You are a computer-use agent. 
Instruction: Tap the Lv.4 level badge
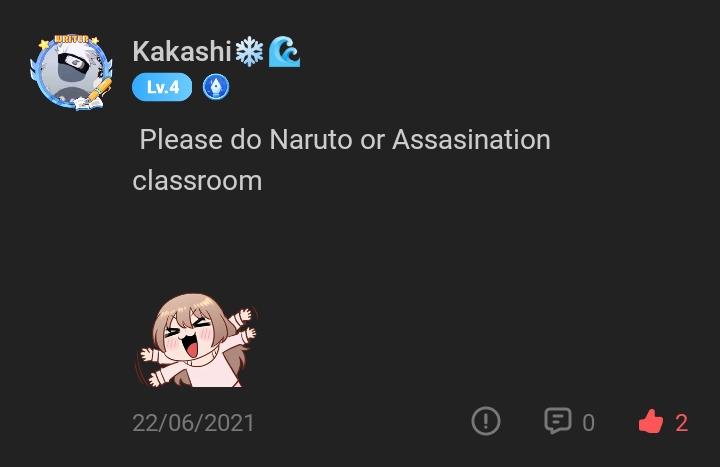pyautogui.click(x=162, y=87)
